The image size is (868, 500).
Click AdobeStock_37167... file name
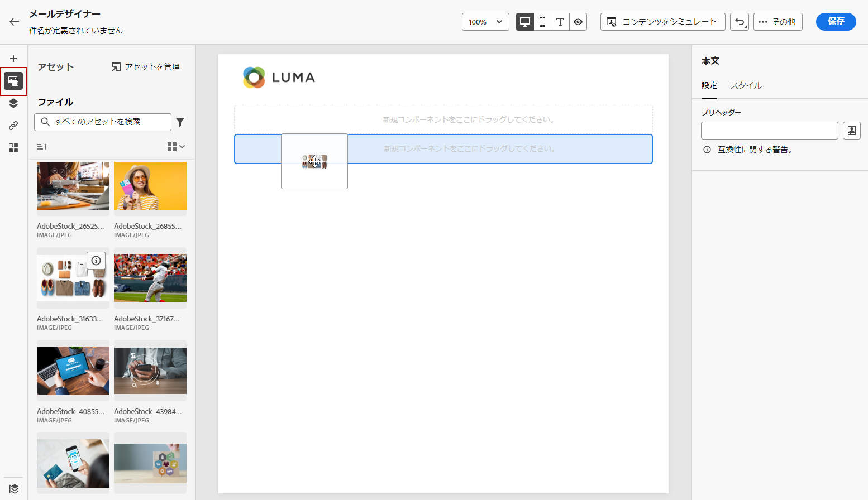tap(147, 319)
